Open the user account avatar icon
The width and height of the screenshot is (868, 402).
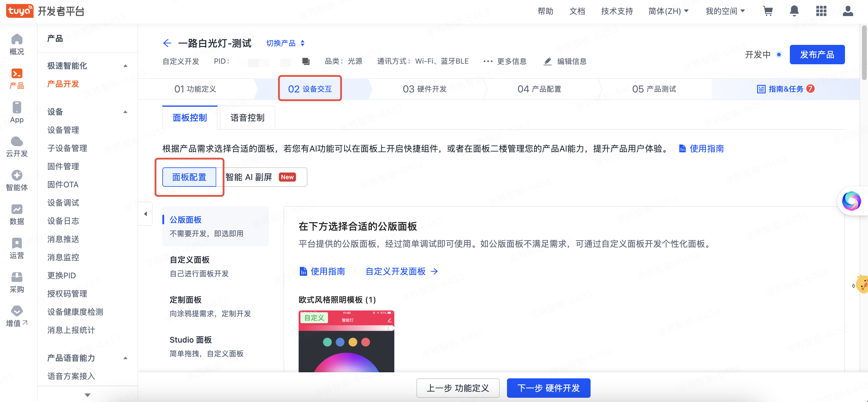(848, 11)
